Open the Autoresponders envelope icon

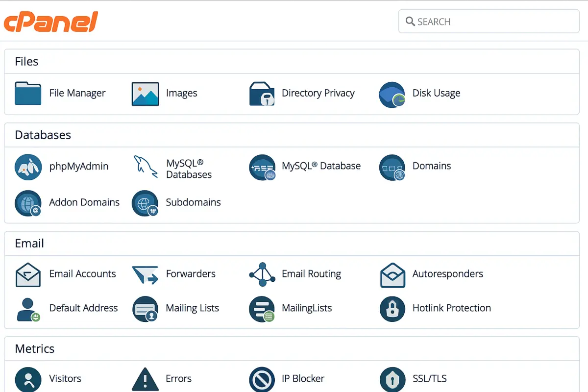coord(392,275)
